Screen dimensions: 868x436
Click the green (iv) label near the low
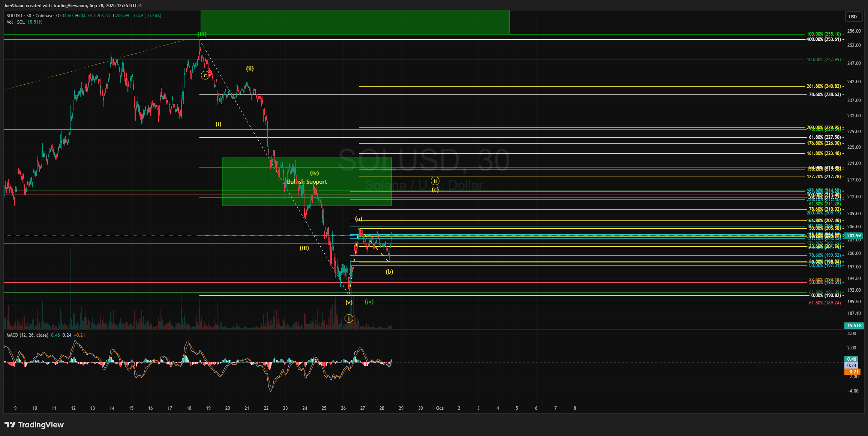[x=369, y=301]
